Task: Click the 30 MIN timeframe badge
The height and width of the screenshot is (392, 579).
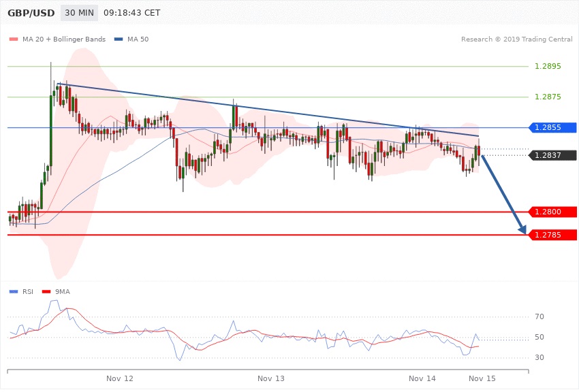Action: 80,14
